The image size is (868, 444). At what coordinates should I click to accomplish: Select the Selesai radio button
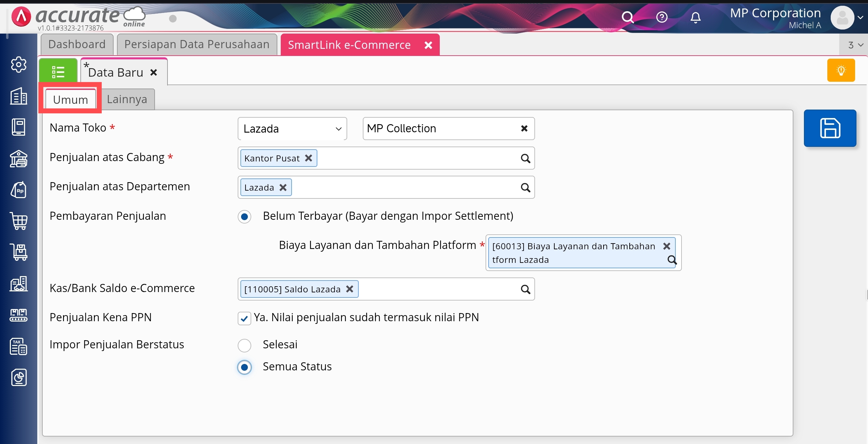[244, 345]
